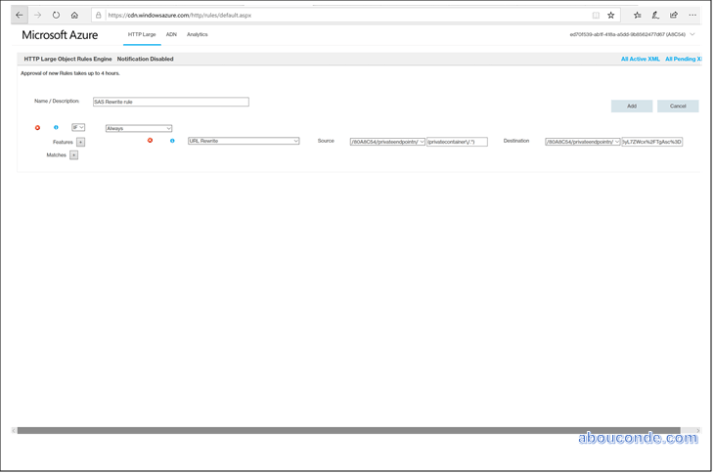Open the URL Rewrite feature dropdown

[244, 141]
